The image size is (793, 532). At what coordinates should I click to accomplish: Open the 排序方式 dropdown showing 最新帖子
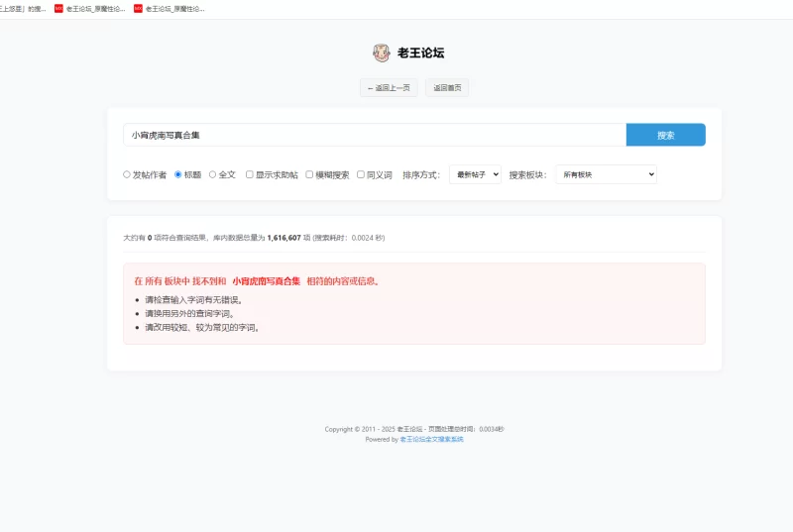[475, 174]
